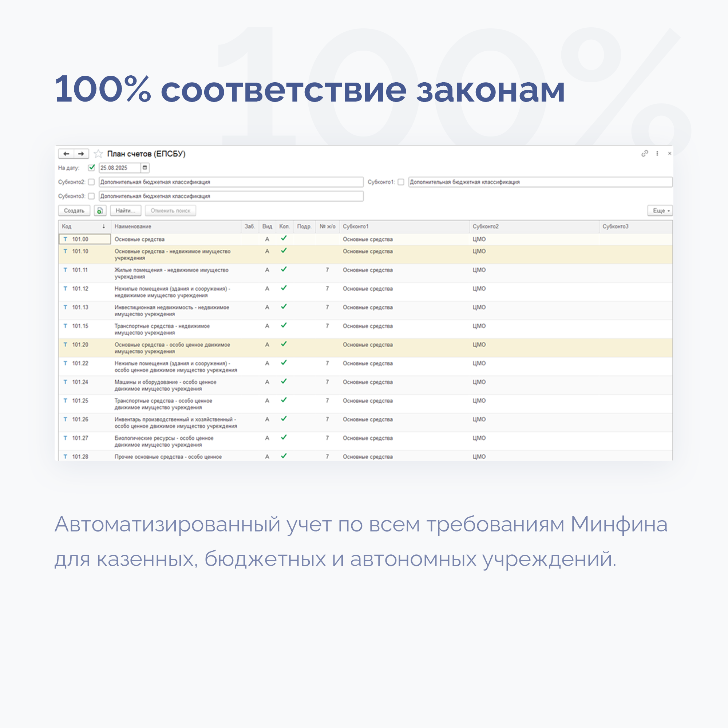Click the Заб. column header
Screen dimensions: 728x728
pyautogui.click(x=250, y=226)
